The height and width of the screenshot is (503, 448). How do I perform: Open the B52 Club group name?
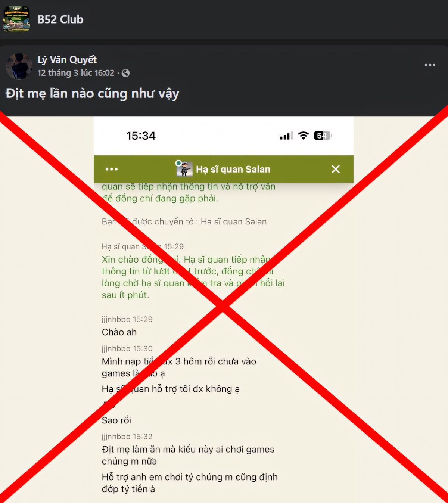click(x=60, y=19)
